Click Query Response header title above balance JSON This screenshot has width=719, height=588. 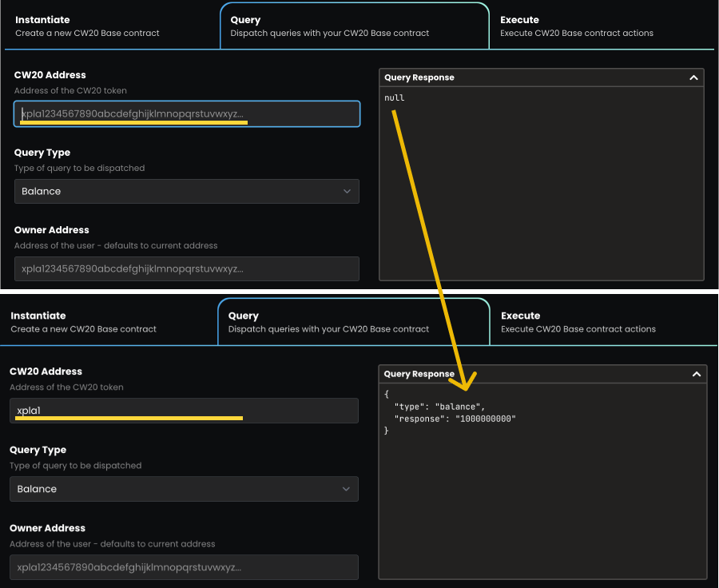(419, 374)
